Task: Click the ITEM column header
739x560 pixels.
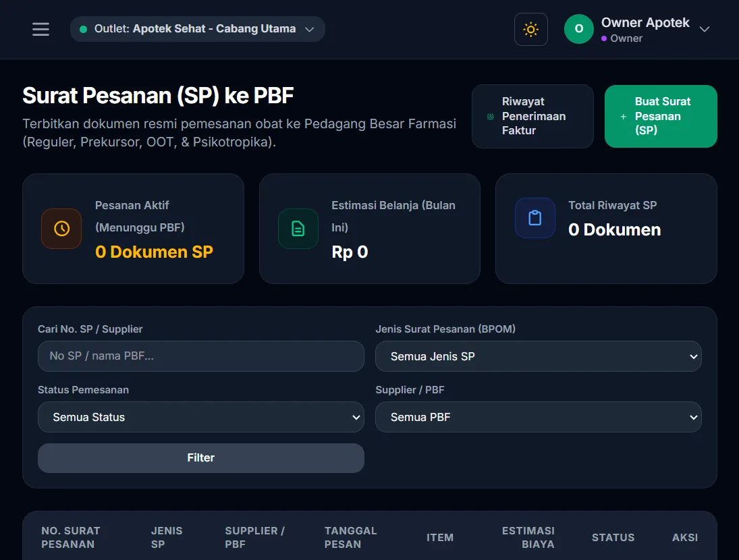Action: (x=440, y=537)
